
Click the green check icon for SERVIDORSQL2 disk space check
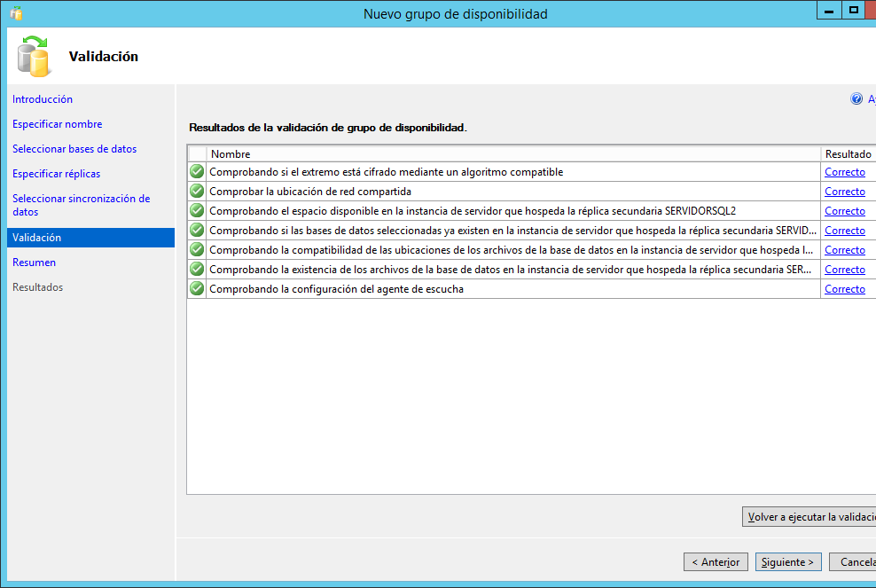196,210
